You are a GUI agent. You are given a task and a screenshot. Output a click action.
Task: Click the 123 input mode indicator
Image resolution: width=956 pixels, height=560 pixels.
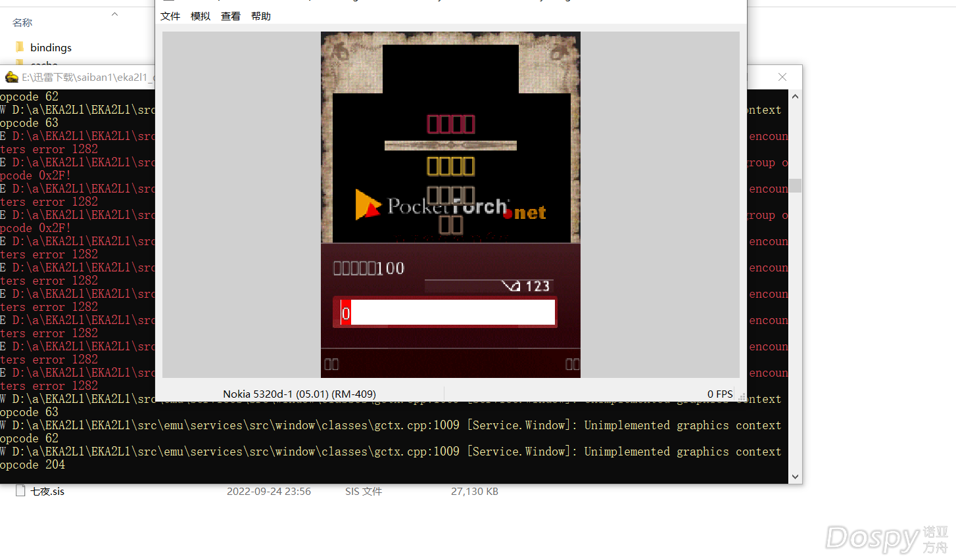click(537, 286)
